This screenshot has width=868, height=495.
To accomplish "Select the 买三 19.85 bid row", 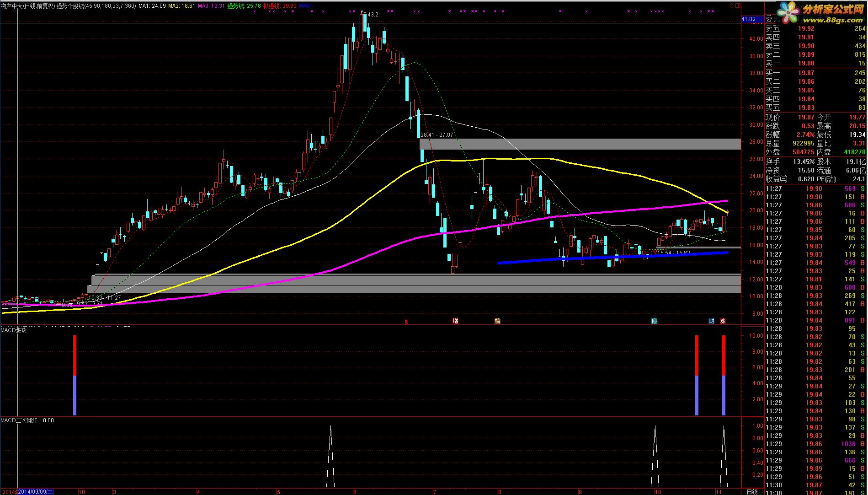I will click(816, 90).
